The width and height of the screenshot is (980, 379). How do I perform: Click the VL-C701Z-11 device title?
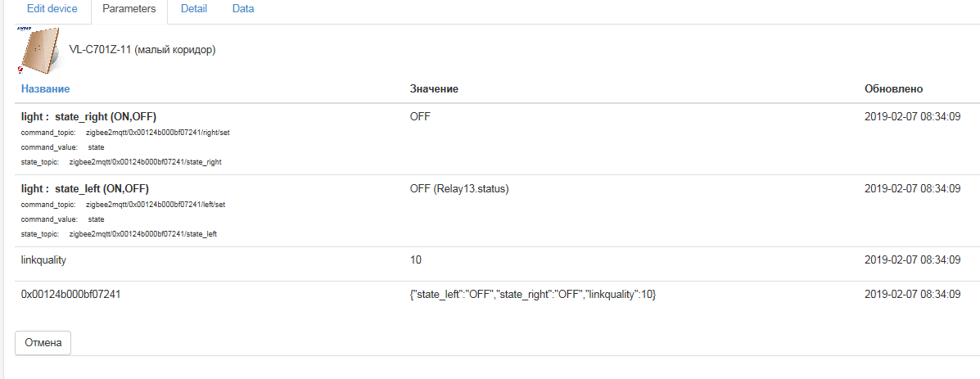pyautogui.click(x=142, y=50)
